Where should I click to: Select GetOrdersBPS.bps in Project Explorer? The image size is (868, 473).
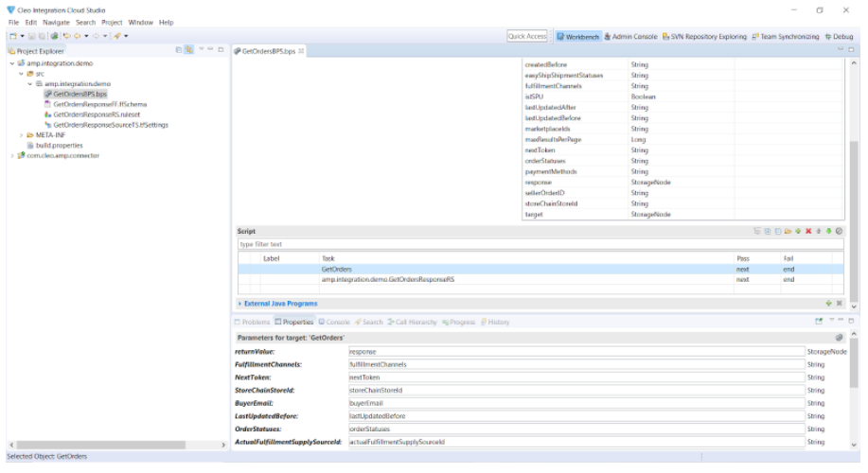[x=80, y=94]
